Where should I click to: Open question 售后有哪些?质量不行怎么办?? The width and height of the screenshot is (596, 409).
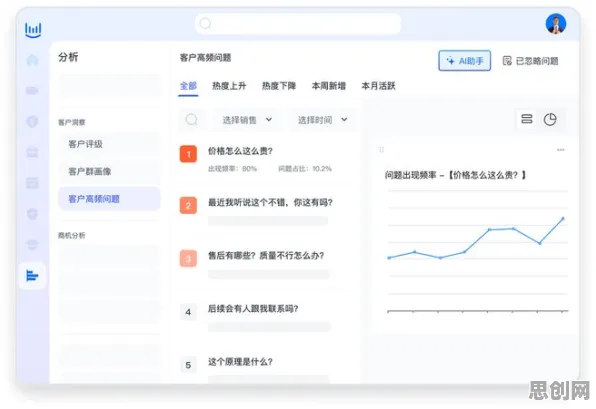[x=266, y=255]
